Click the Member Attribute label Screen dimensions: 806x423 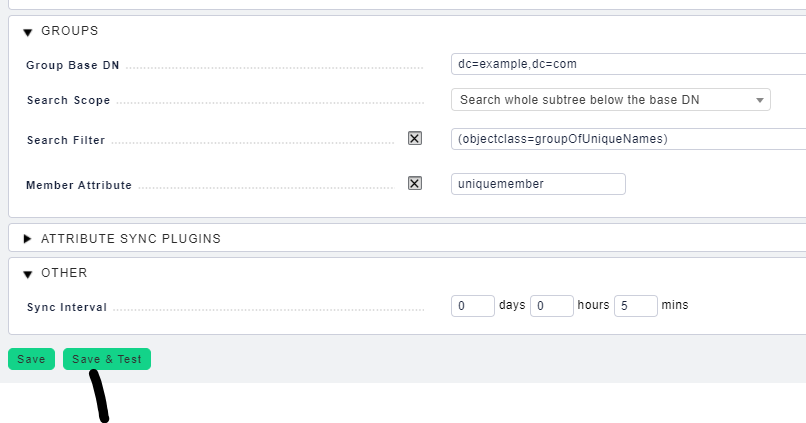pos(79,185)
